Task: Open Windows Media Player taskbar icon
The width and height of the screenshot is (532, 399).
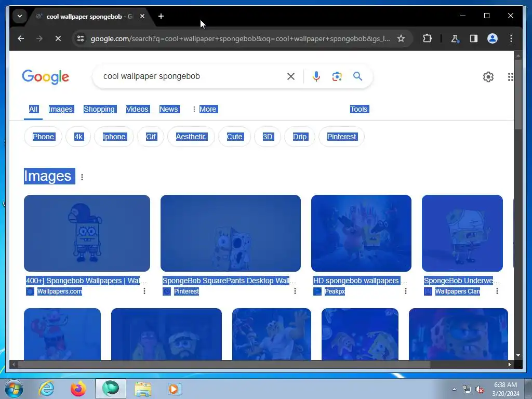Action: tap(175, 389)
